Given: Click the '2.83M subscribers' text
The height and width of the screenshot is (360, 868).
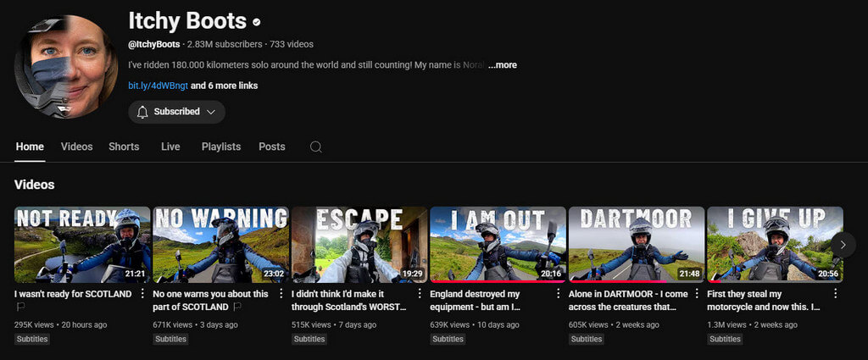Looking at the screenshot, I should pos(225,44).
